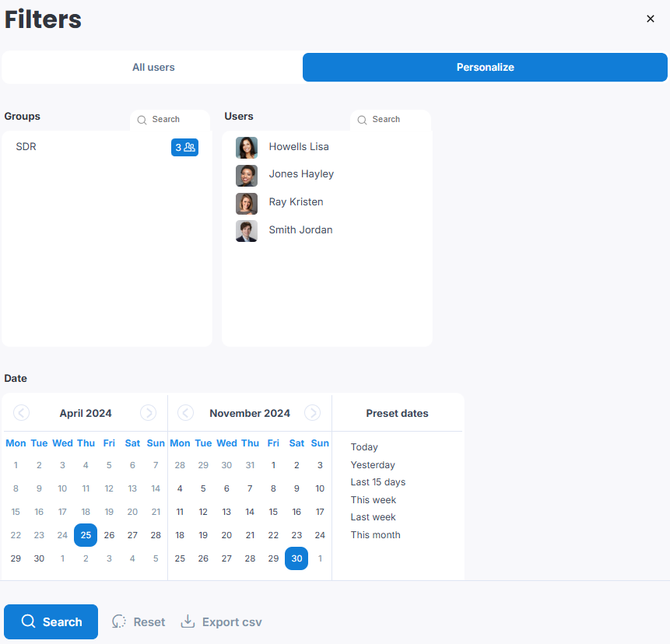Select user Howells Lisa
Viewport: 670px width, 644px height.
tap(299, 147)
